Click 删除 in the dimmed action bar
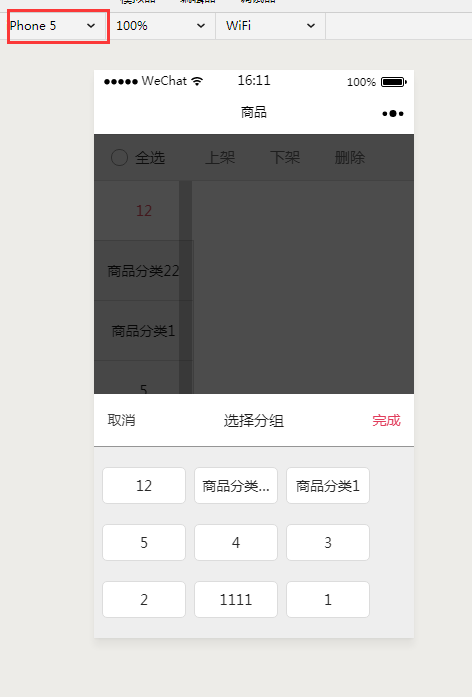 350,157
